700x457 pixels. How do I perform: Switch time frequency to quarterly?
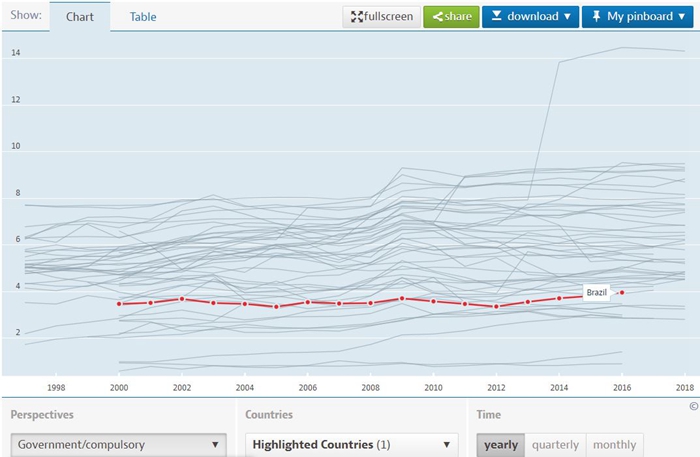point(554,444)
